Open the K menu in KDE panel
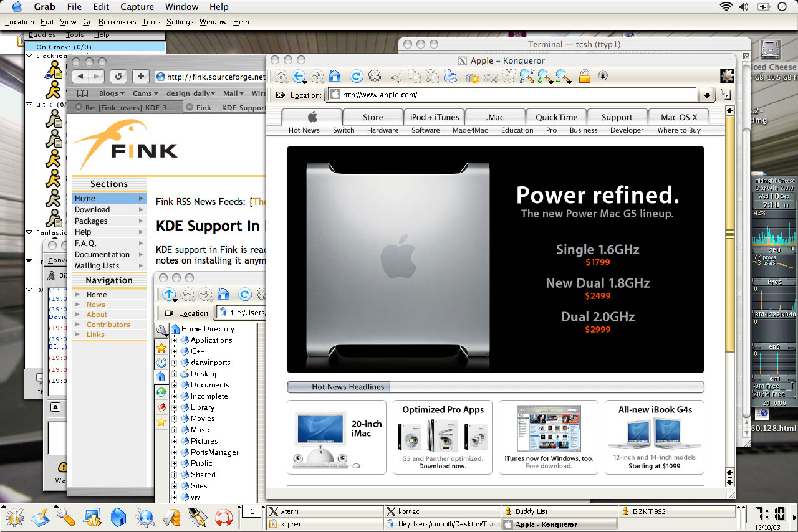Image resolution: width=798 pixels, height=532 pixels. pyautogui.click(x=14, y=516)
